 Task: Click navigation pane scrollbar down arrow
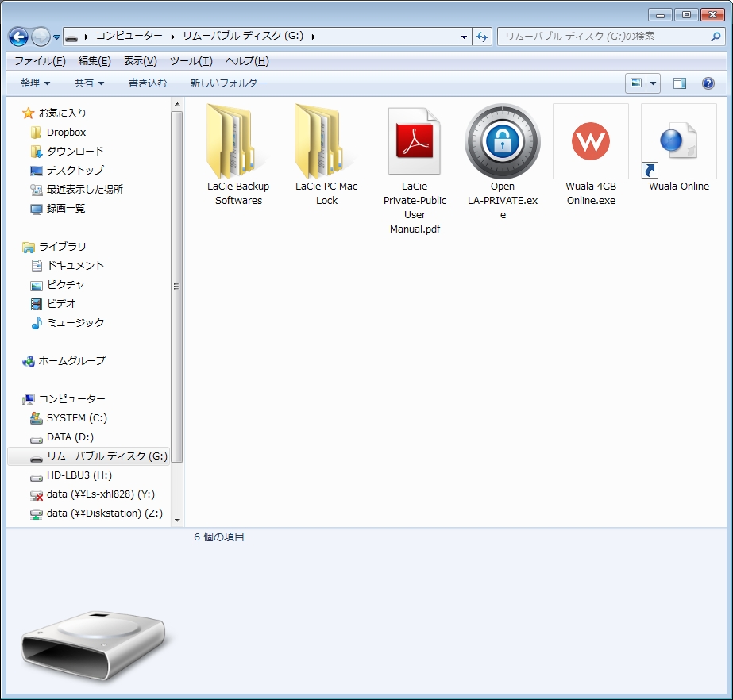177,520
